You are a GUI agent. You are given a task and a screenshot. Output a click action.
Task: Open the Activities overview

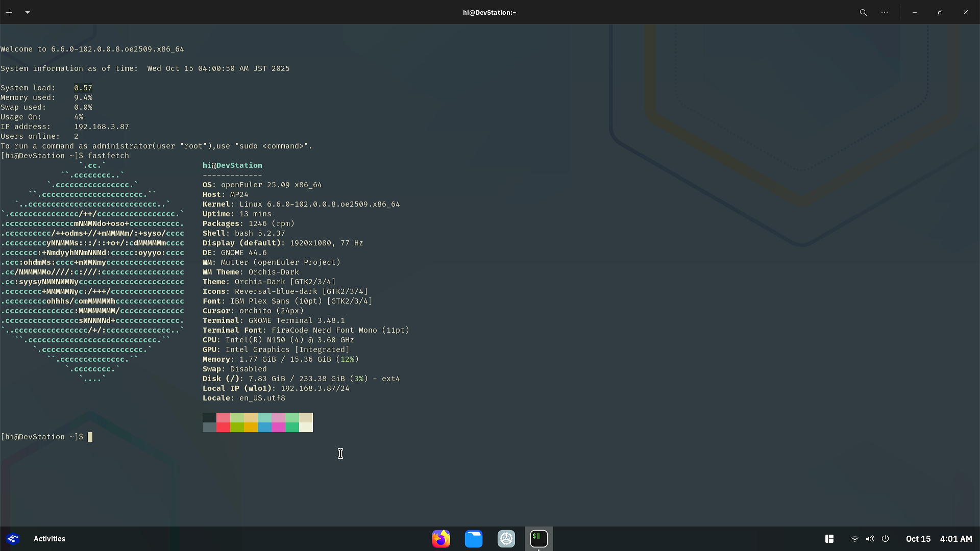point(49,539)
